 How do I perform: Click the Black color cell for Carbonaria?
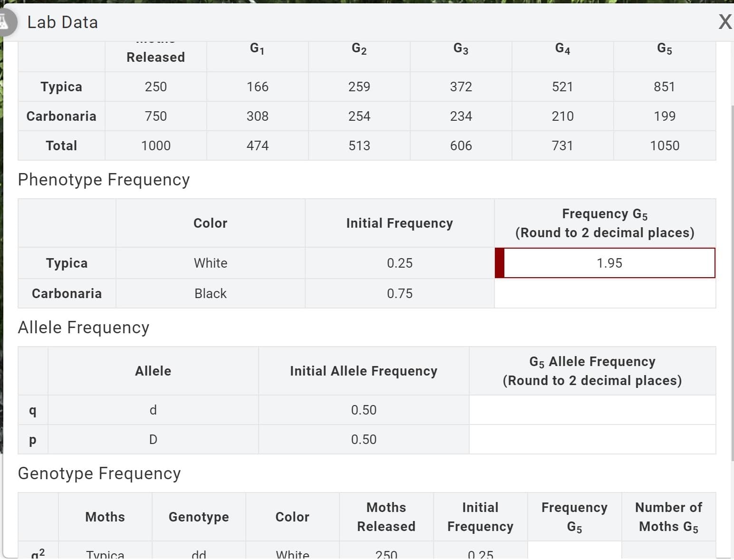tap(211, 293)
